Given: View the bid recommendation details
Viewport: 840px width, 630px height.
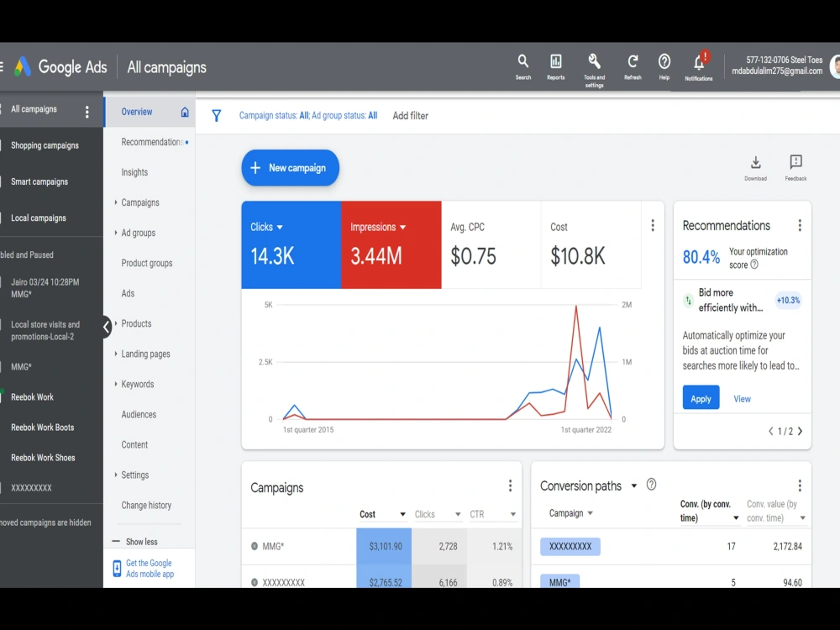Looking at the screenshot, I should pyautogui.click(x=742, y=398).
